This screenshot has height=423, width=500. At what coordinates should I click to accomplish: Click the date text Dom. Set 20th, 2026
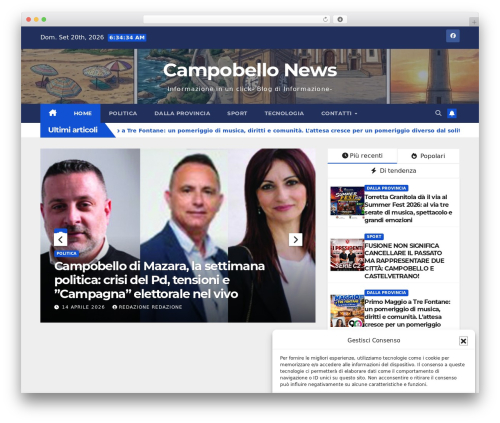(x=72, y=37)
